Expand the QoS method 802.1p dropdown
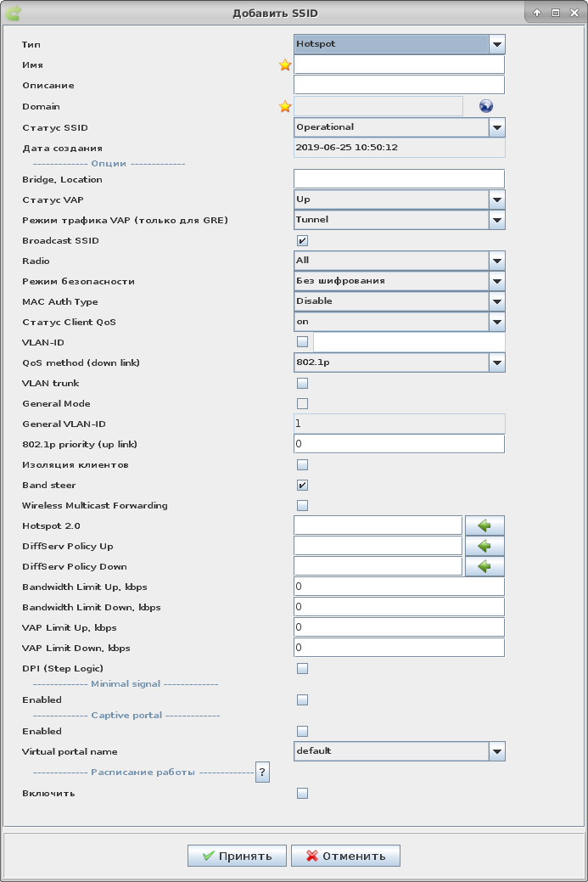The height and width of the screenshot is (882, 588). (497, 363)
